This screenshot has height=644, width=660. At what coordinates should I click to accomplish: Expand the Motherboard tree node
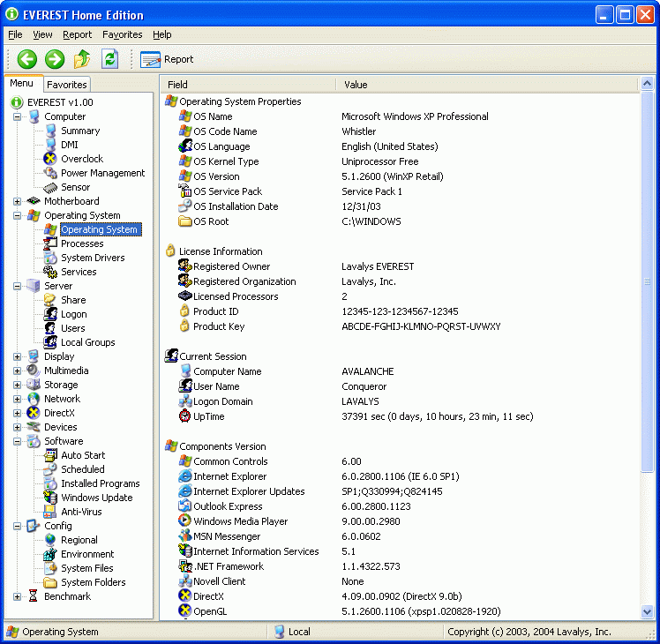[17, 201]
